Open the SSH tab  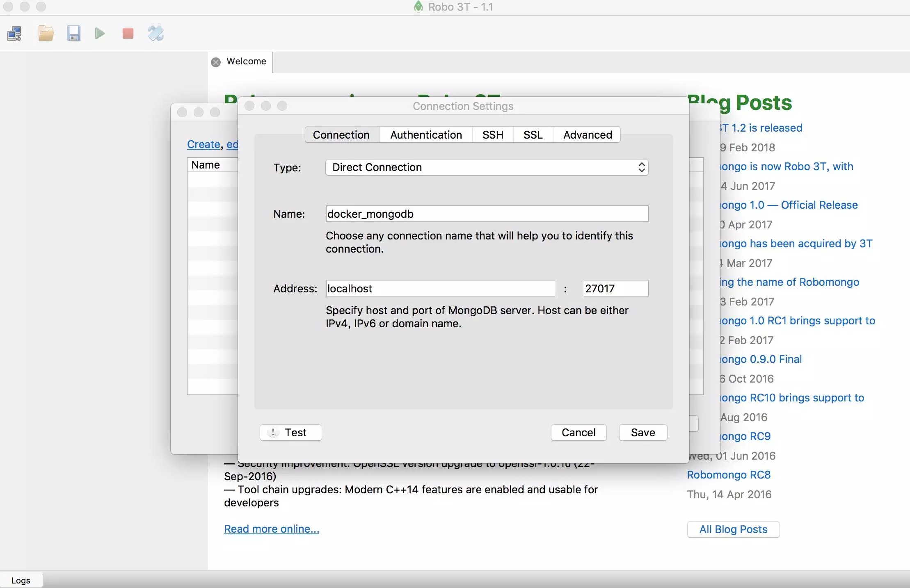point(493,135)
